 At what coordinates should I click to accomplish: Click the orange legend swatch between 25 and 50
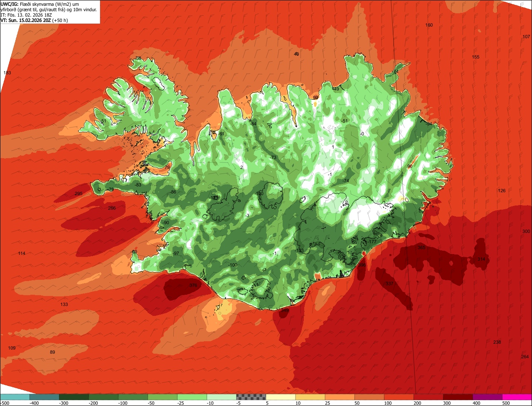pyautogui.click(x=340, y=397)
